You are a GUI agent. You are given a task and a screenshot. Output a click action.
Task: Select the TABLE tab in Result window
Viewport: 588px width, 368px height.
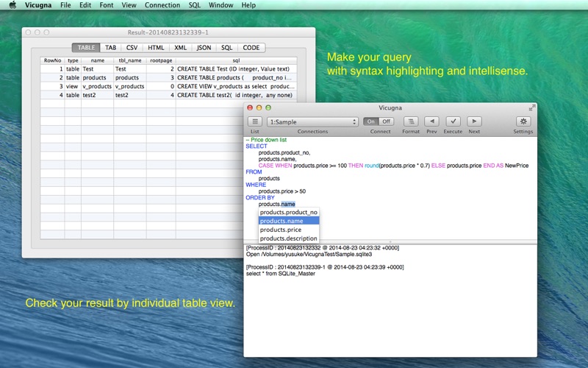pos(86,48)
